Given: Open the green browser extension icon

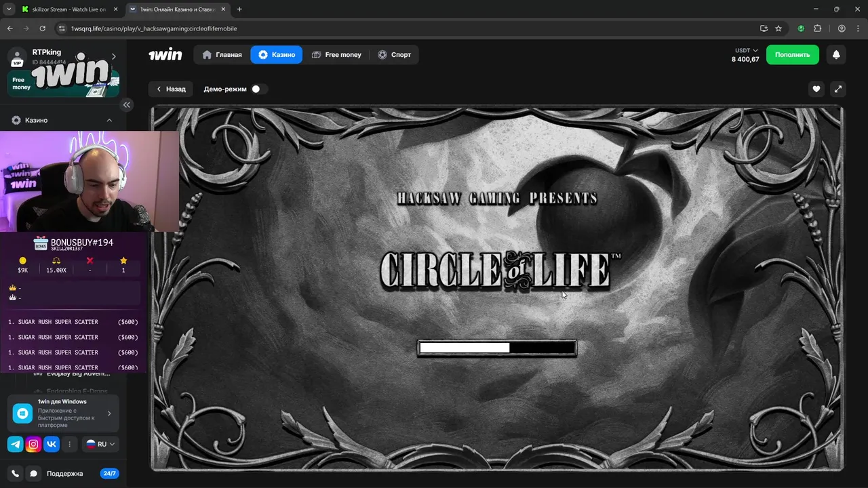Looking at the screenshot, I should pyautogui.click(x=801, y=28).
